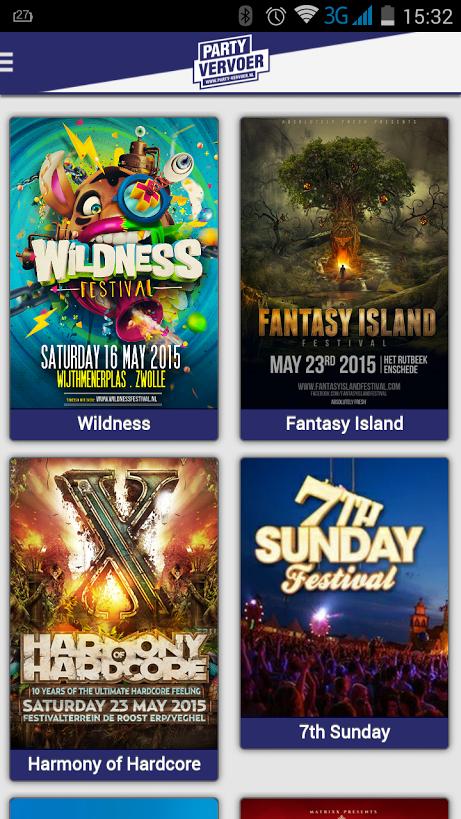Open the Matrixx Presents event card
The height and width of the screenshot is (819, 461).
coord(344,809)
